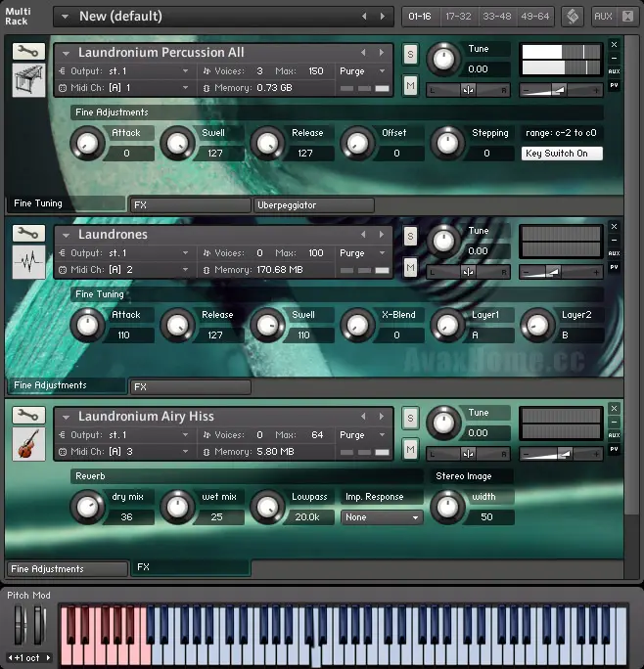Open edit mode wrench for Laundronium Airy Hiss

click(x=28, y=415)
